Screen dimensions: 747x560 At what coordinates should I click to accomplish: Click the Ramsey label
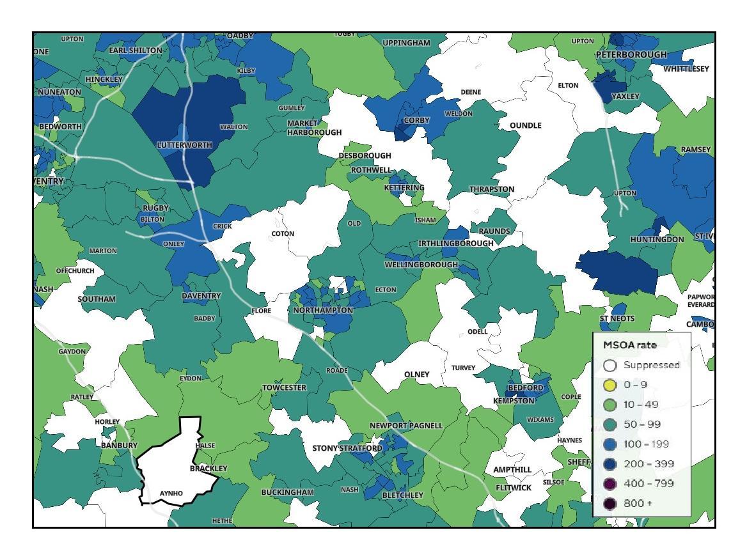point(696,150)
